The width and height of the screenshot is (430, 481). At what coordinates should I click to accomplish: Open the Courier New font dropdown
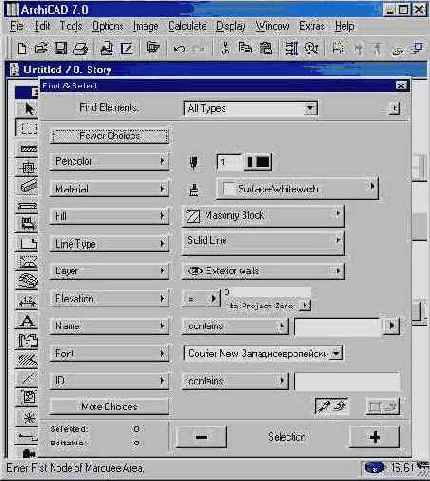click(263, 353)
